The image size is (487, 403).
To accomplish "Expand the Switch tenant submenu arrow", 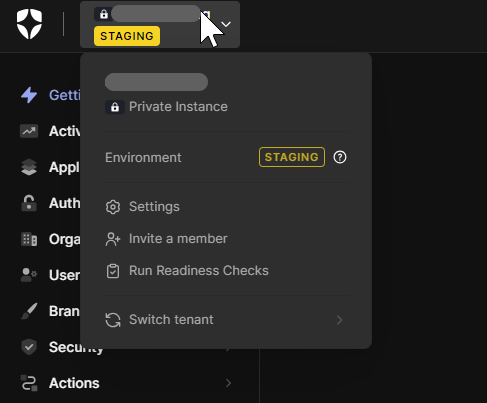I will coord(339,320).
